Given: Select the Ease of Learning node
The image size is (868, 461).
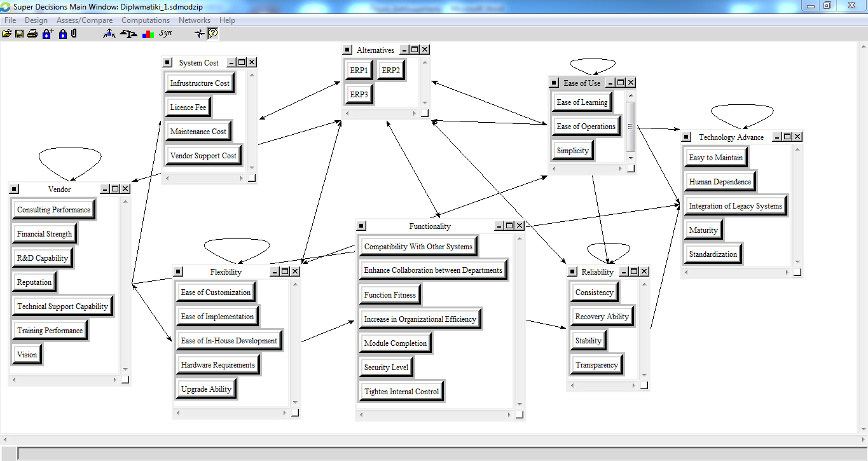Looking at the screenshot, I should (x=582, y=102).
